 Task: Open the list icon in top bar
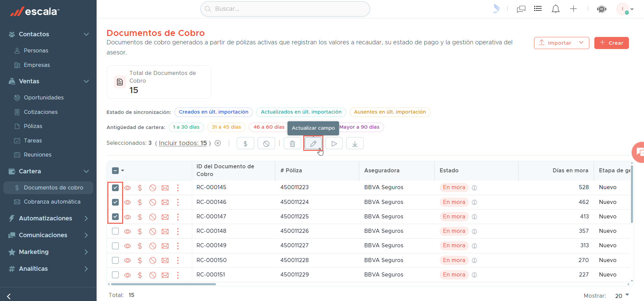(x=538, y=9)
